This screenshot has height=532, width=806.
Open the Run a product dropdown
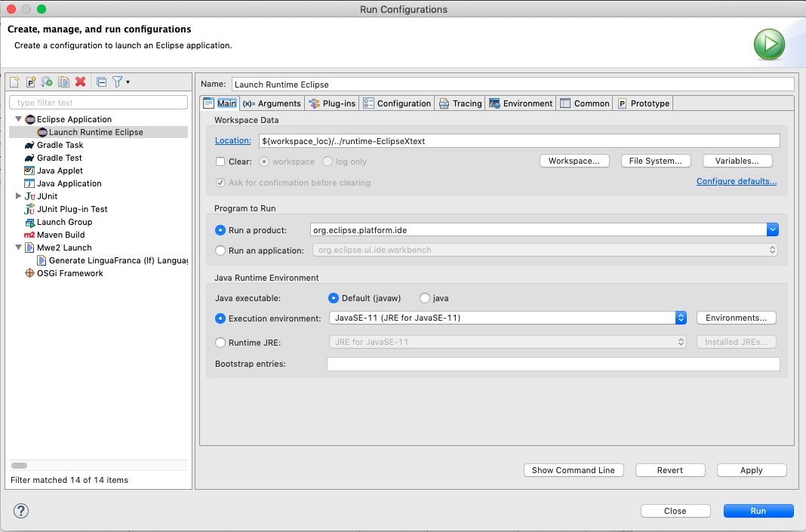772,230
